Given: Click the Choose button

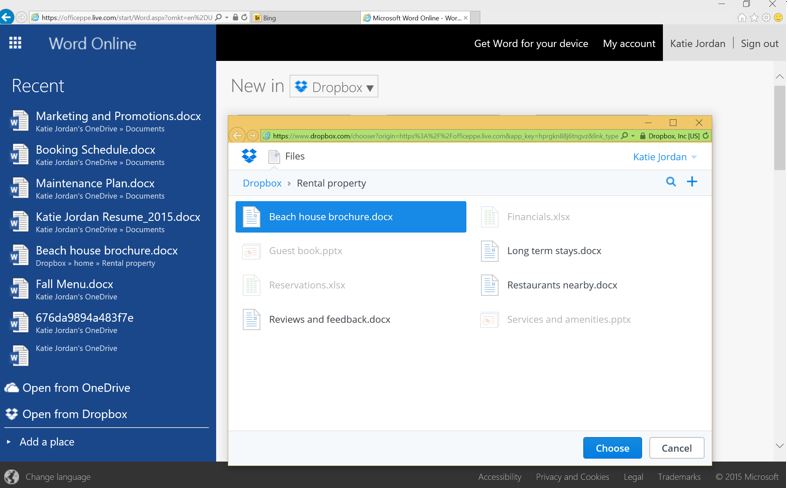Looking at the screenshot, I should click(x=612, y=448).
